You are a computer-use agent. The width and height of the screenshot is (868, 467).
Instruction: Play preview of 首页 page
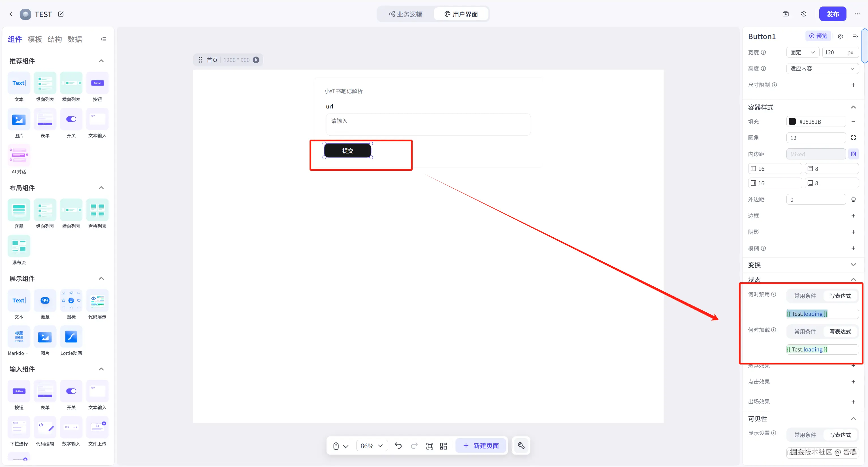[x=256, y=60]
